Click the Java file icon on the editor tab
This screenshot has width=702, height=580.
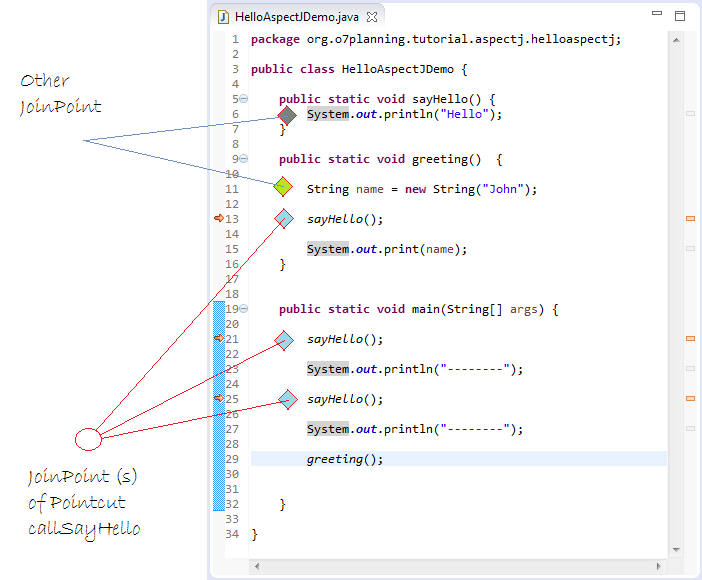(223, 17)
